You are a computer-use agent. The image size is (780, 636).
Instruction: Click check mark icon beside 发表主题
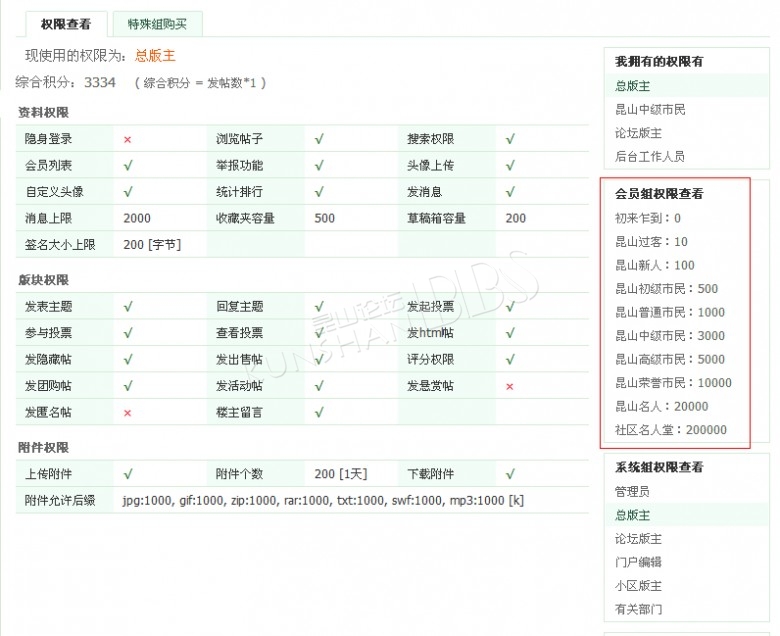(128, 307)
